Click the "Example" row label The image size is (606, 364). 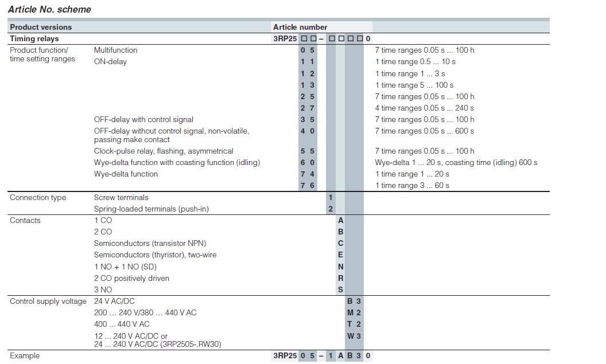(25, 356)
